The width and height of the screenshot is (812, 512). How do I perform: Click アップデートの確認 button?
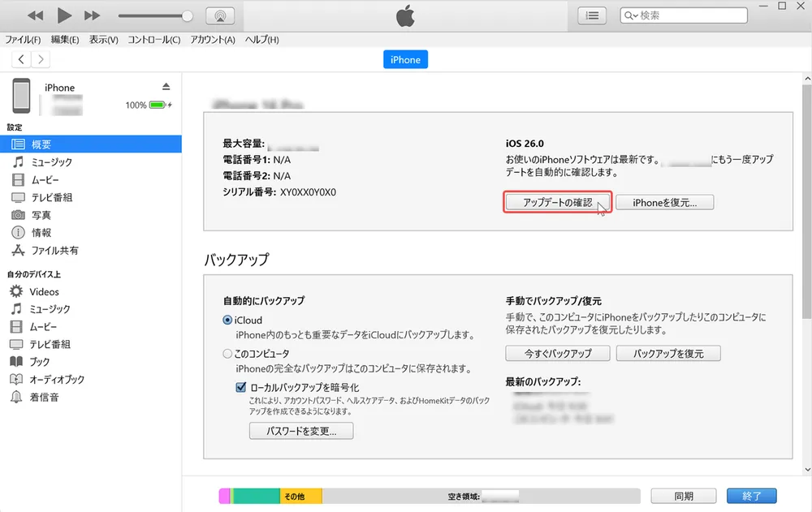558,202
